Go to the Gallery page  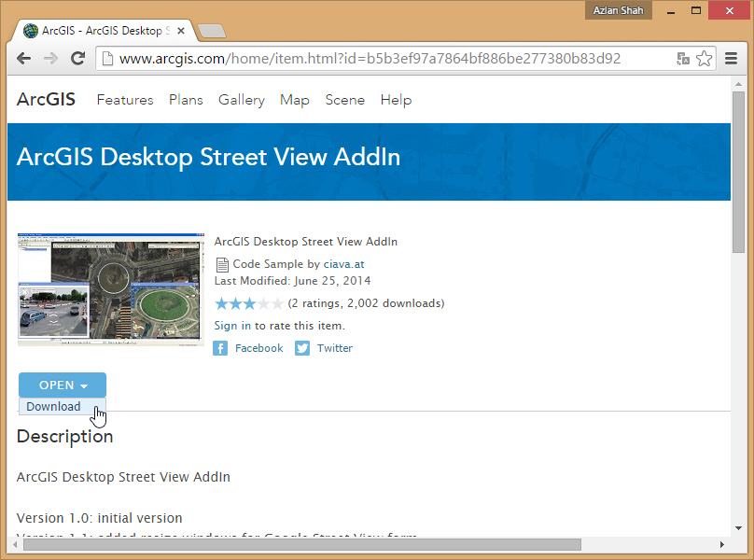242,100
